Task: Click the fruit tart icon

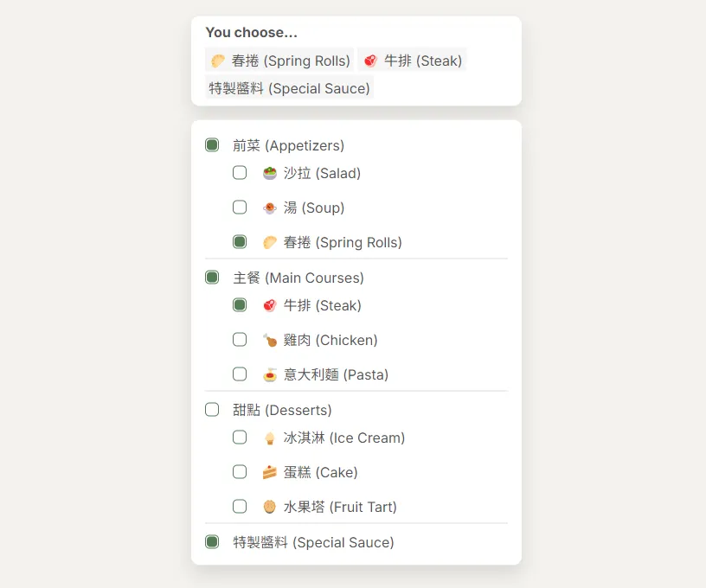Action: (x=270, y=507)
